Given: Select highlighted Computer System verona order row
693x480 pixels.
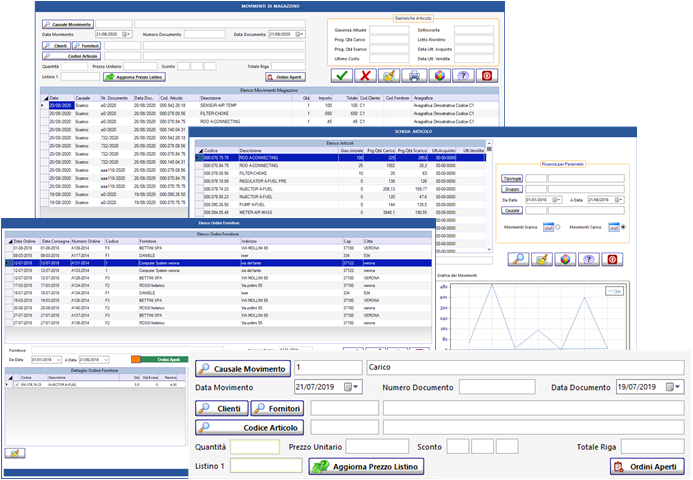Looking at the screenshot, I should click(x=218, y=263).
